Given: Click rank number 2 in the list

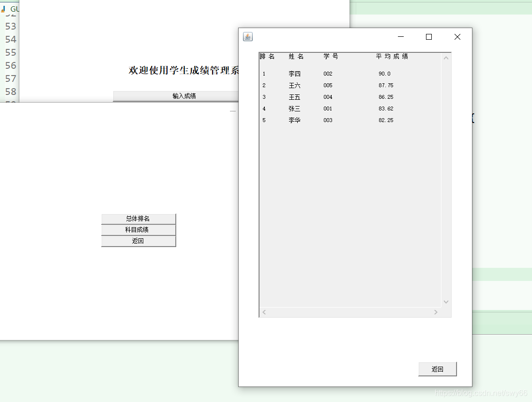Looking at the screenshot, I should point(264,85).
